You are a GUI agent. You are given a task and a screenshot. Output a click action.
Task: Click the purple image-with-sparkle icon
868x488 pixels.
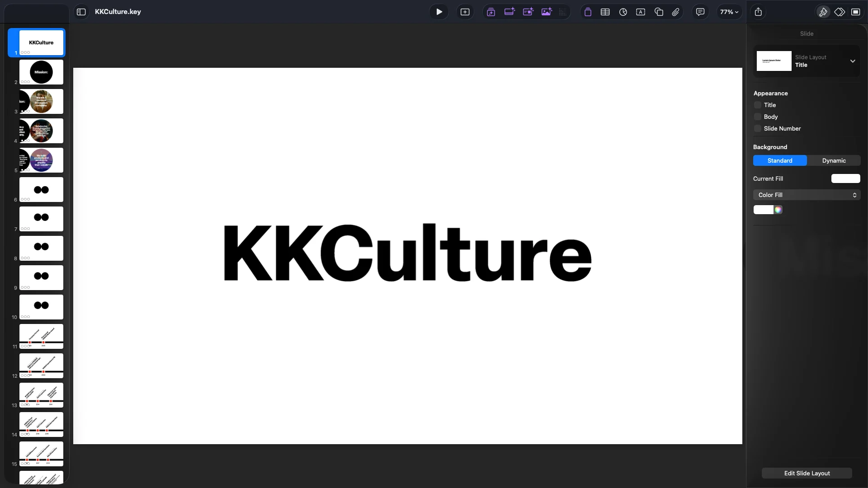click(x=547, y=12)
